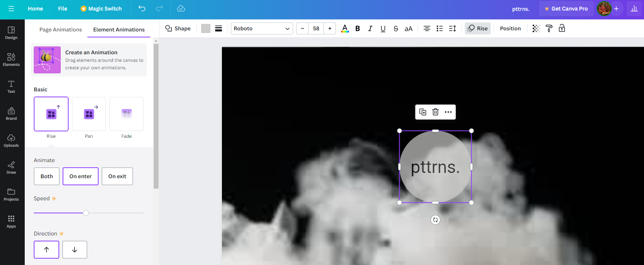Open the shape fill color swatch

[206, 28]
